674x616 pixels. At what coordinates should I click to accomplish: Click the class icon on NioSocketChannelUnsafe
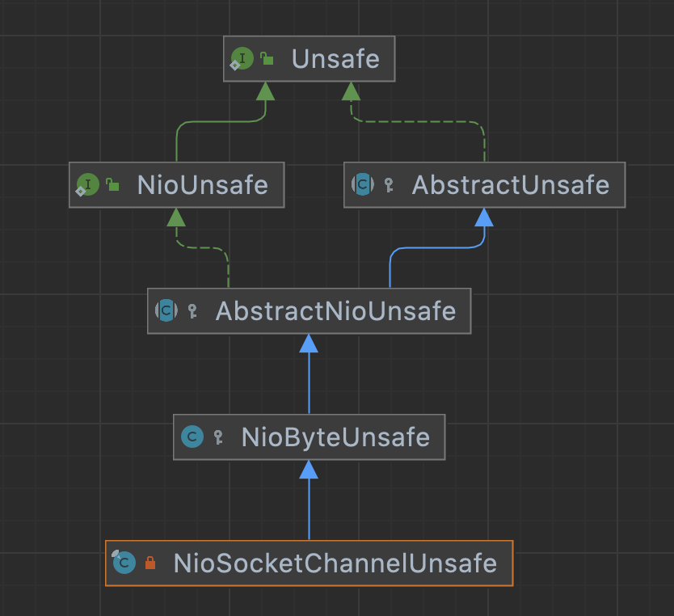(124, 563)
